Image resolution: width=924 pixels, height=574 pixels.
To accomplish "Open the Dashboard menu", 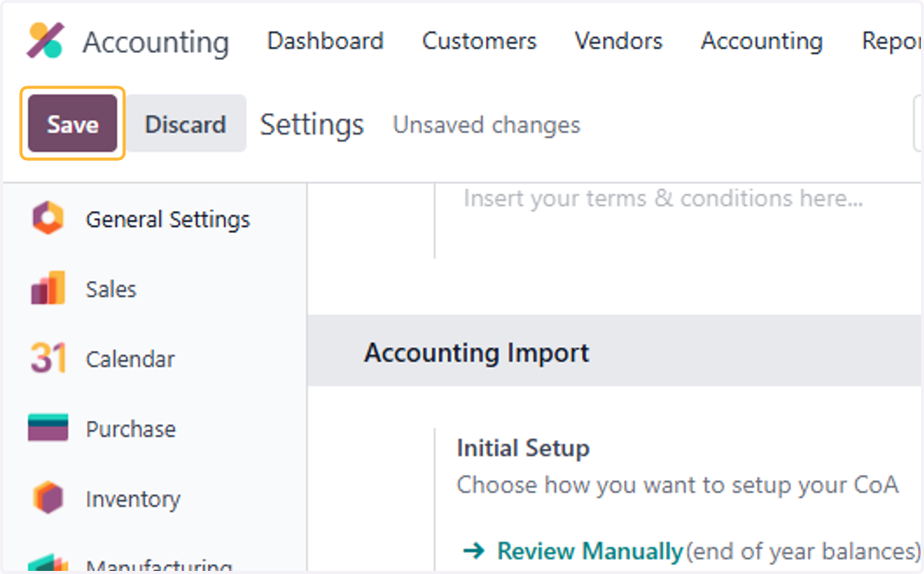I will 325,41.
